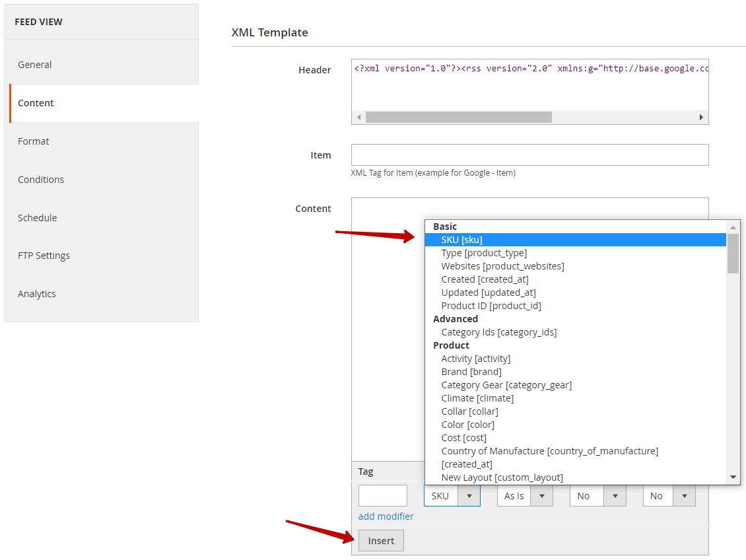Viewport: 746px width, 560px height.
Task: Select Brand [brand] attribute
Action: point(575,372)
